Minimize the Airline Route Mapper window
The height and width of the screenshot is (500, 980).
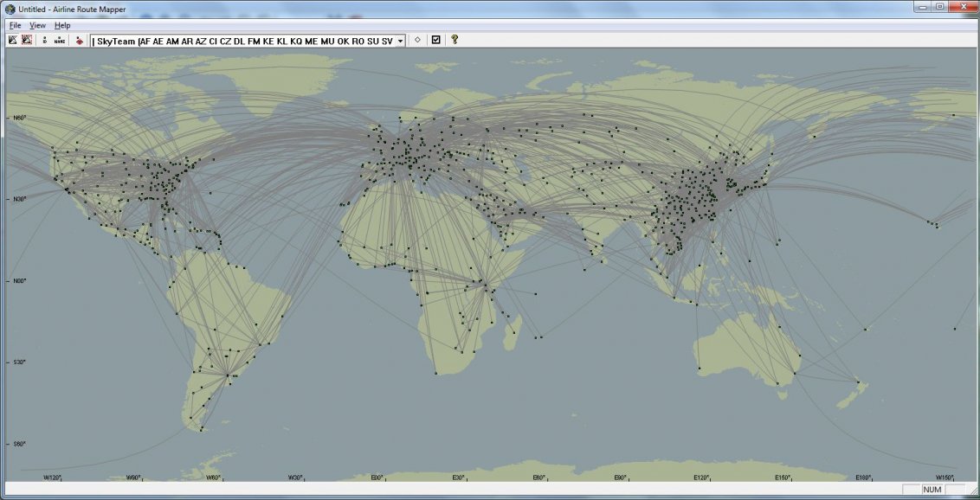(923, 7)
